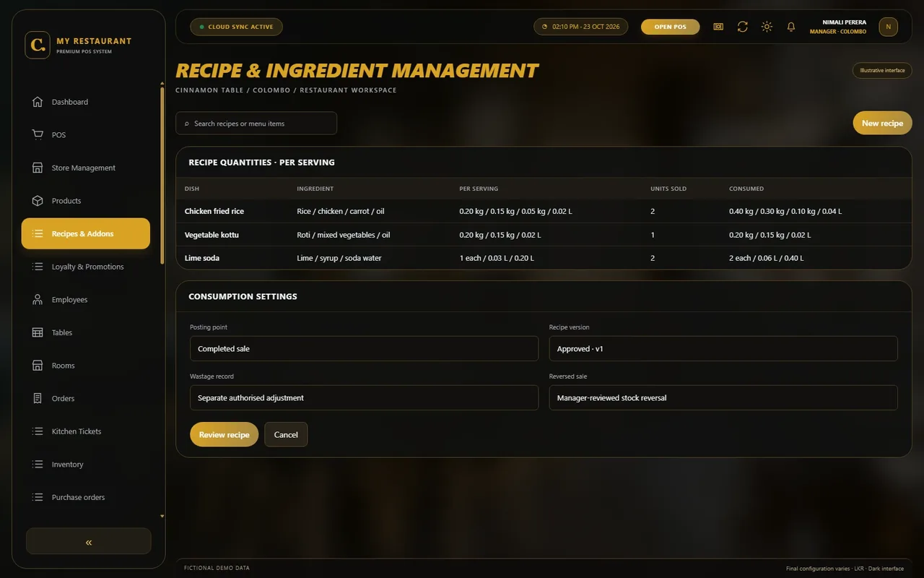The width and height of the screenshot is (924, 578).
Task: Click the New recipe button
Action: (882, 123)
